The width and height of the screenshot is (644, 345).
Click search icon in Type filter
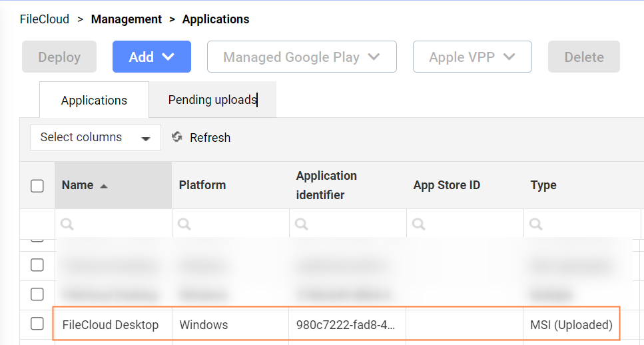[535, 225]
